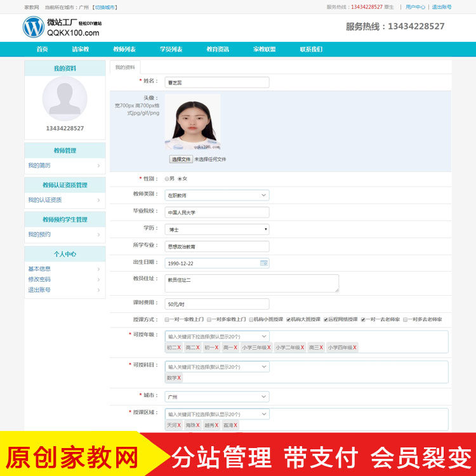Remove the 越秀 district tag

pyautogui.click(x=217, y=425)
